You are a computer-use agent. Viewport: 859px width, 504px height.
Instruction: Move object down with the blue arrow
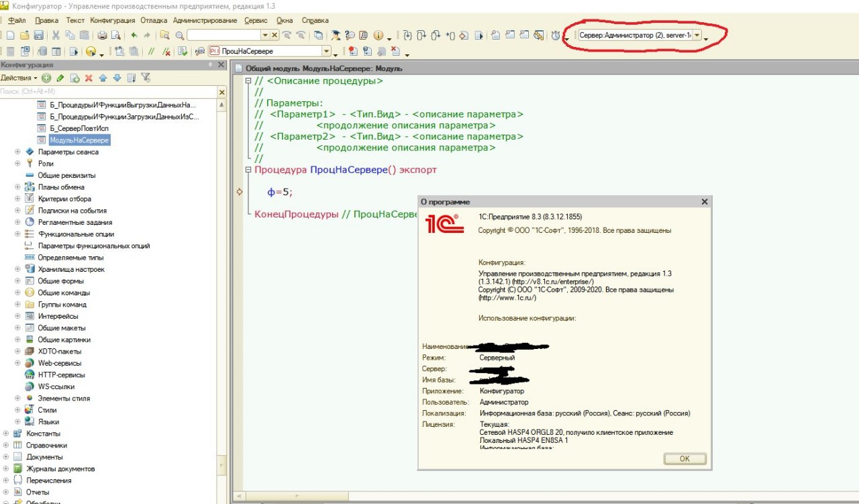pos(117,78)
